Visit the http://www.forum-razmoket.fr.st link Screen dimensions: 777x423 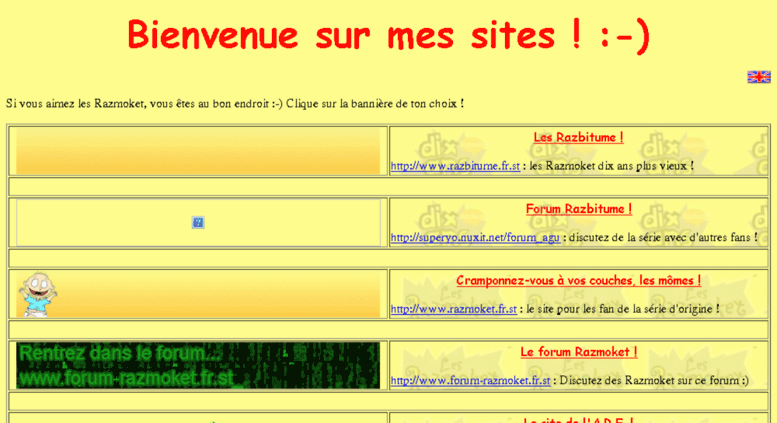click(470, 380)
